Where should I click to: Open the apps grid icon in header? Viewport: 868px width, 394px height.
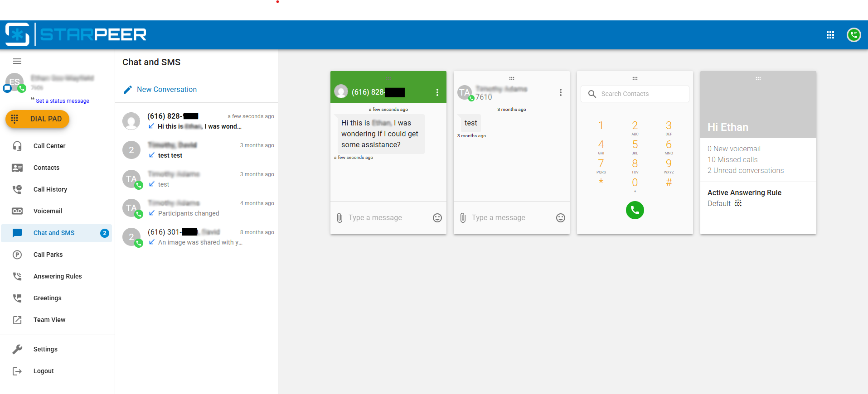pos(830,35)
